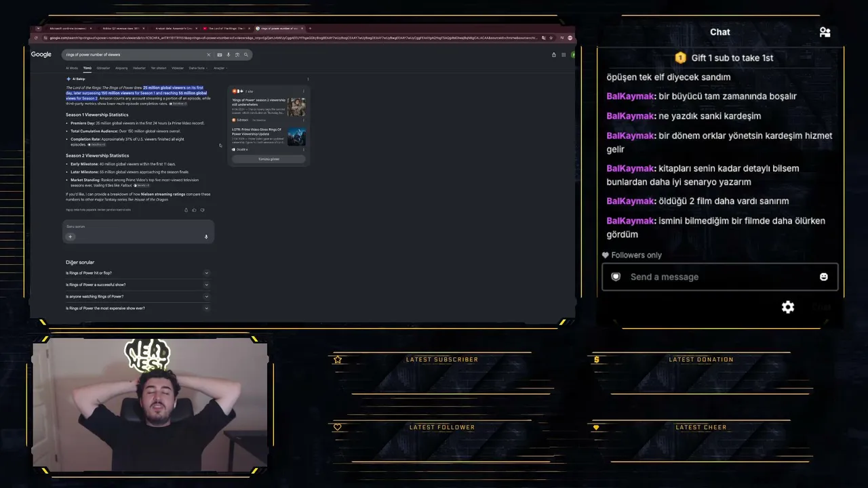Image resolution: width=868 pixels, height=488 pixels.
Task: Start voice search in Google search box
Action: (229, 55)
